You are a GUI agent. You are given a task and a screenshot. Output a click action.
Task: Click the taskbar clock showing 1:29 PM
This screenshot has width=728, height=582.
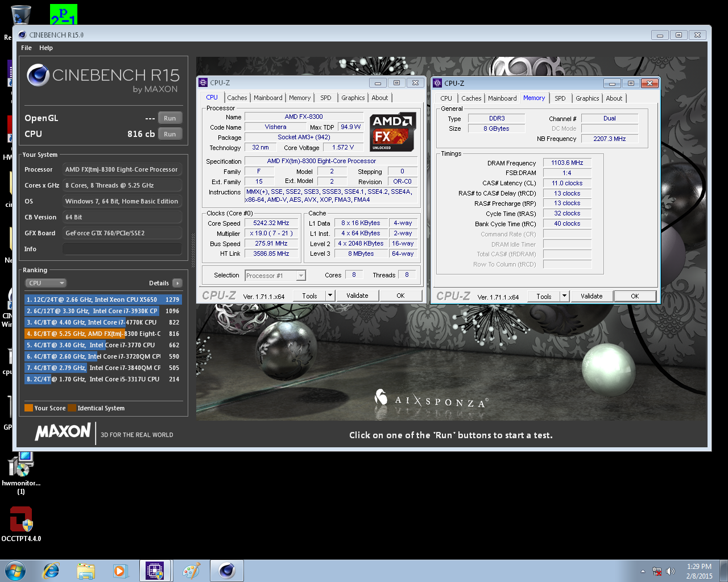pyautogui.click(x=699, y=571)
